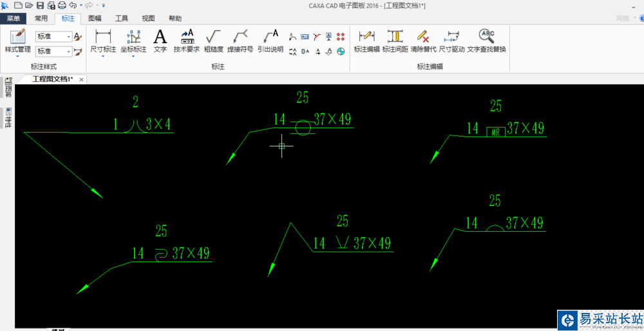Viewport: 644px width, 331px height.
Task: Expand the arrow under 坐标标注
Action: 133,56
